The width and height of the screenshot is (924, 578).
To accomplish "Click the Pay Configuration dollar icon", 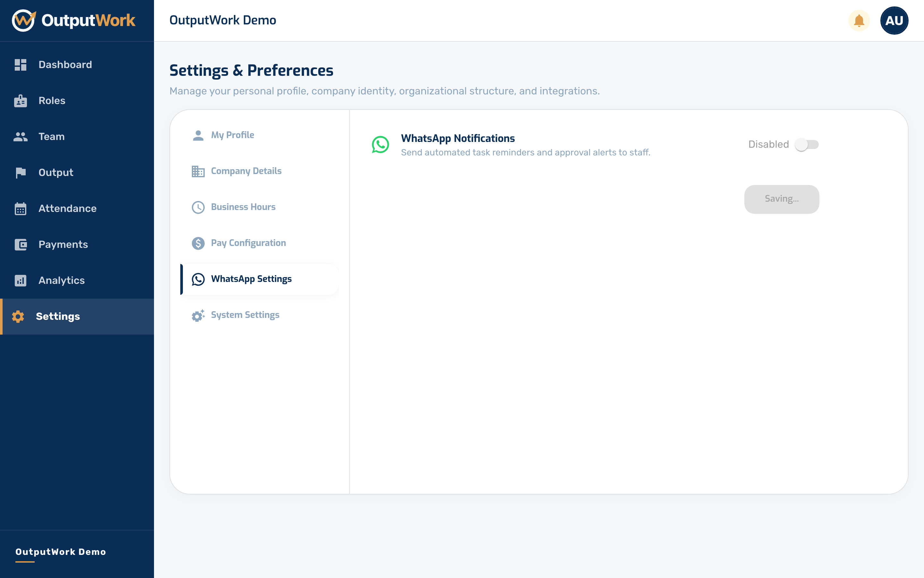I will pyautogui.click(x=198, y=243).
